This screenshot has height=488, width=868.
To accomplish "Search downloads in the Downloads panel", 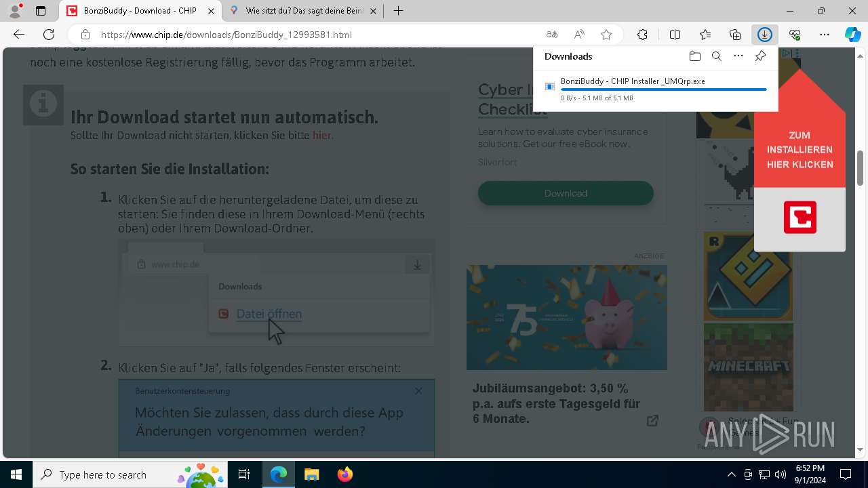I will tap(716, 56).
